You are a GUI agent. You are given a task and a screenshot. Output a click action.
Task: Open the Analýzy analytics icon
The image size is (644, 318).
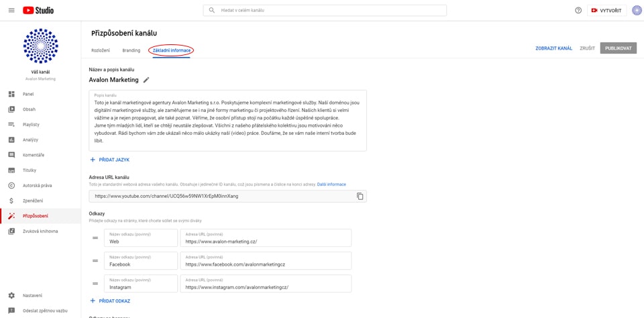(x=11, y=140)
